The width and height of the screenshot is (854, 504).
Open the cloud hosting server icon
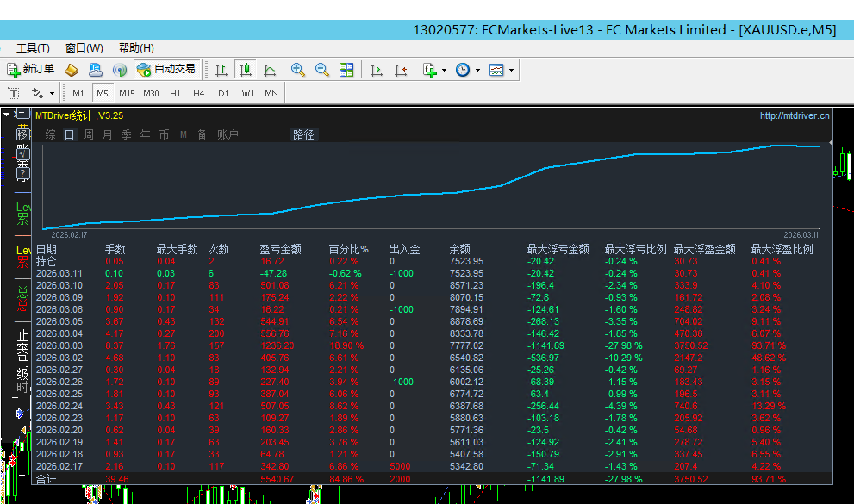pyautogui.click(x=96, y=70)
